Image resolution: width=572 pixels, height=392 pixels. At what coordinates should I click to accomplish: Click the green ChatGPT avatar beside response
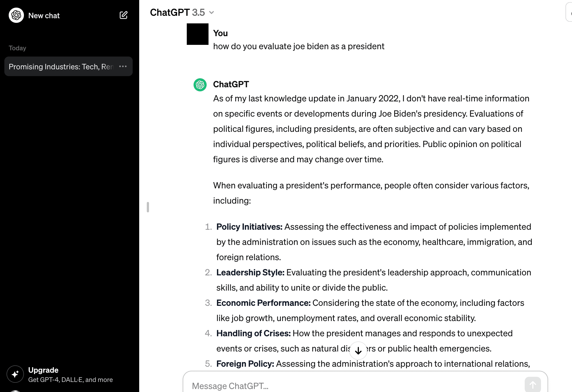[x=200, y=85]
